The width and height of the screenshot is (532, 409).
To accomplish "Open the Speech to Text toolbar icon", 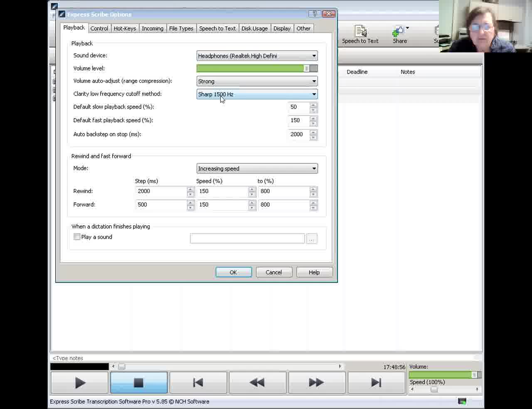I will pos(360,34).
